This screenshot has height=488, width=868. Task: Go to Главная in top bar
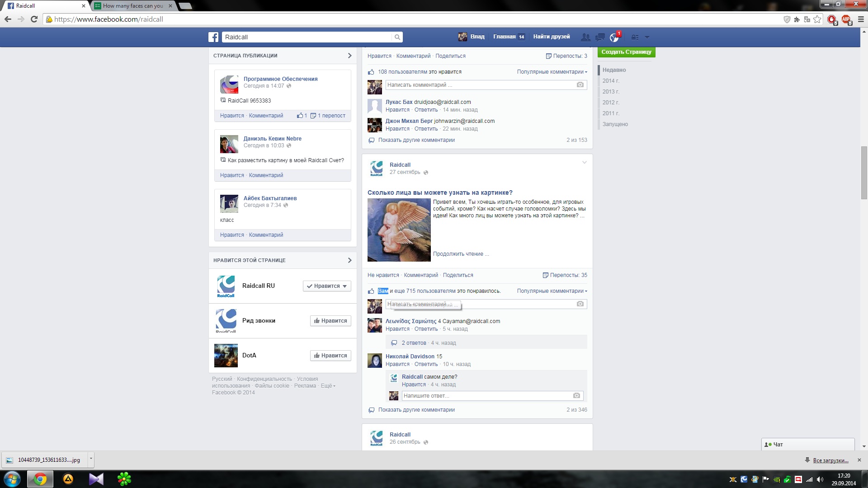[504, 37]
